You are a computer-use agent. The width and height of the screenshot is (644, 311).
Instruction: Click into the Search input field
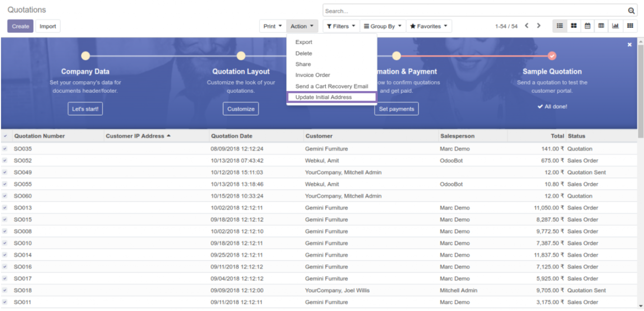tap(474, 11)
